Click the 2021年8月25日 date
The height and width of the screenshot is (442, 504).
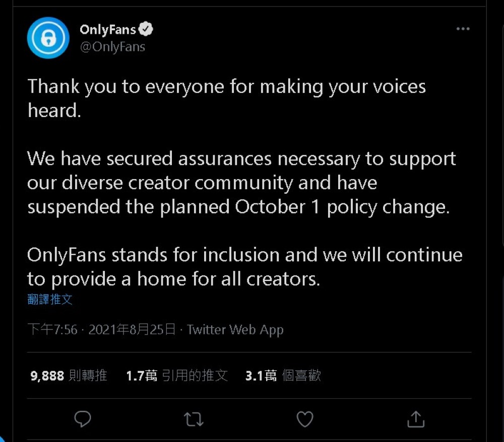[132, 330]
